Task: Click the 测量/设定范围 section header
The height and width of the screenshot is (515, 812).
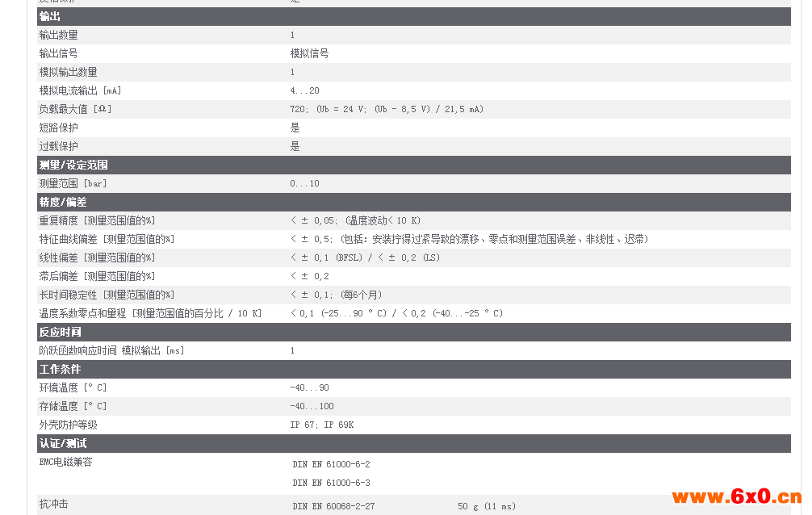Action: click(x=73, y=165)
